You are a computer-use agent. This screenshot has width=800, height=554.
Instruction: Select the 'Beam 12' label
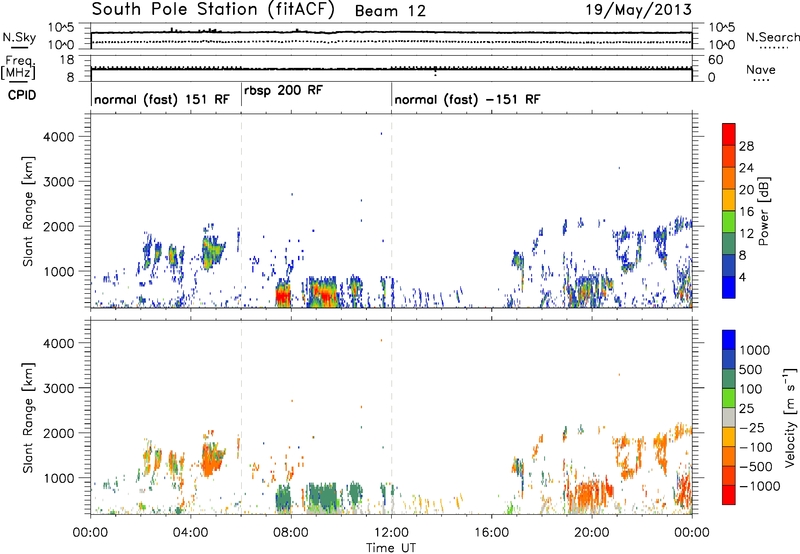point(390,11)
